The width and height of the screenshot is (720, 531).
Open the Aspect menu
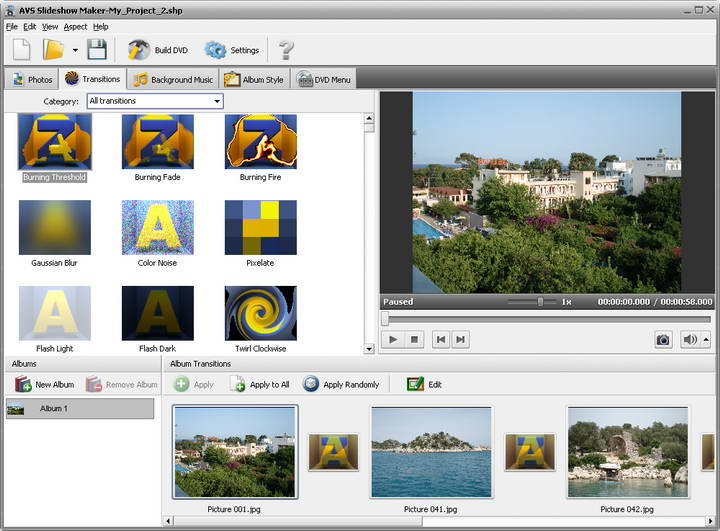[75, 27]
